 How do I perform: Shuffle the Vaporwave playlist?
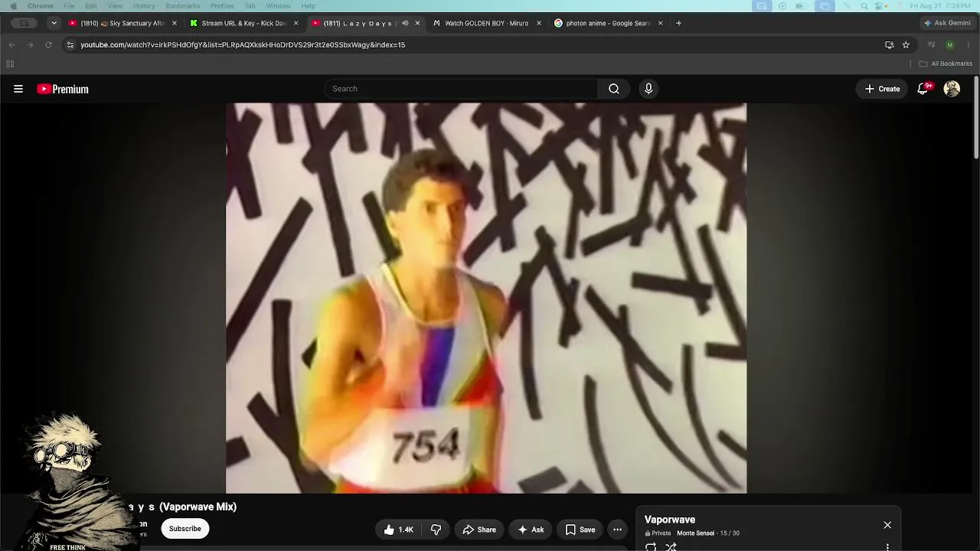click(x=671, y=546)
